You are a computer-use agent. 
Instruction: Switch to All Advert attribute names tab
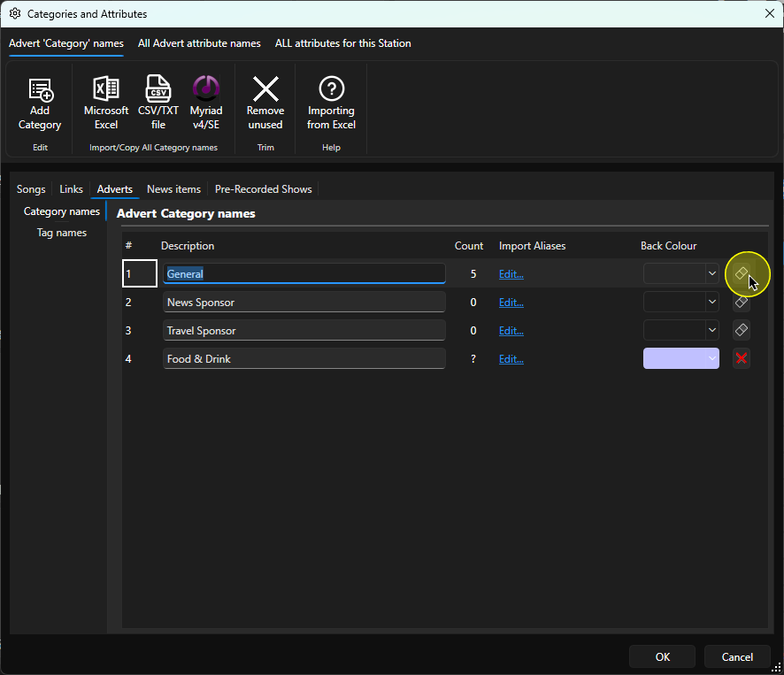tap(199, 43)
